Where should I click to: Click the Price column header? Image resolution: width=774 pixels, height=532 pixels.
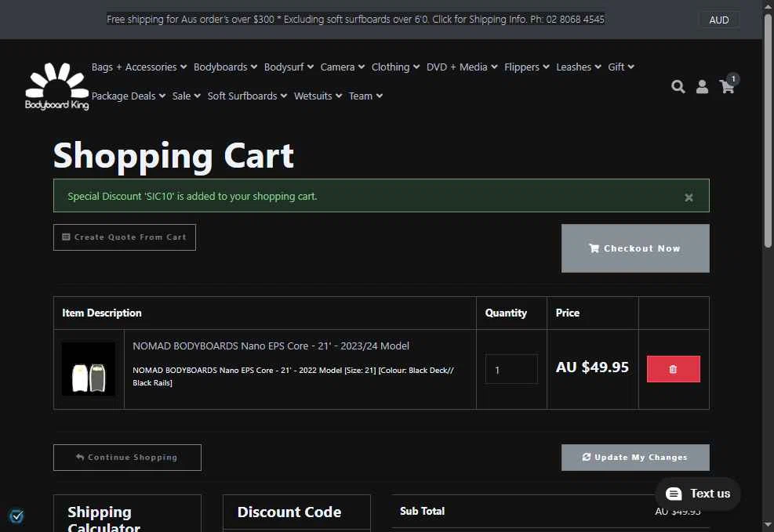pos(568,313)
